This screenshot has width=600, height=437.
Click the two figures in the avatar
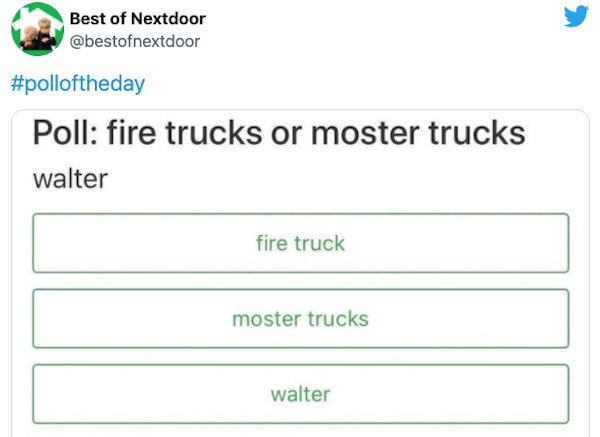point(38,35)
